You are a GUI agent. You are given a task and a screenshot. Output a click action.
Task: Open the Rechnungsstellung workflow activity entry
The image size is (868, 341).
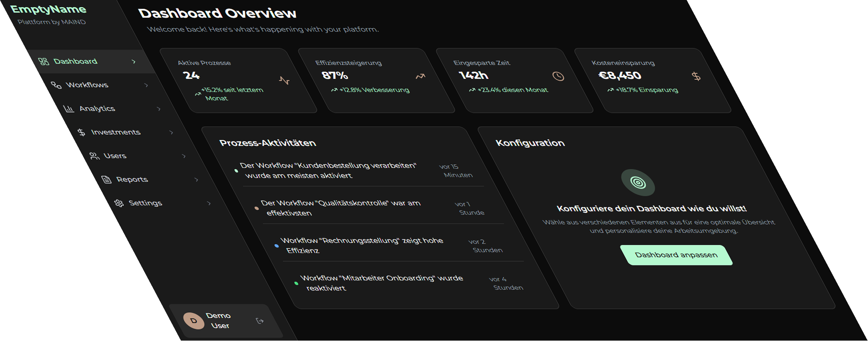tap(363, 245)
